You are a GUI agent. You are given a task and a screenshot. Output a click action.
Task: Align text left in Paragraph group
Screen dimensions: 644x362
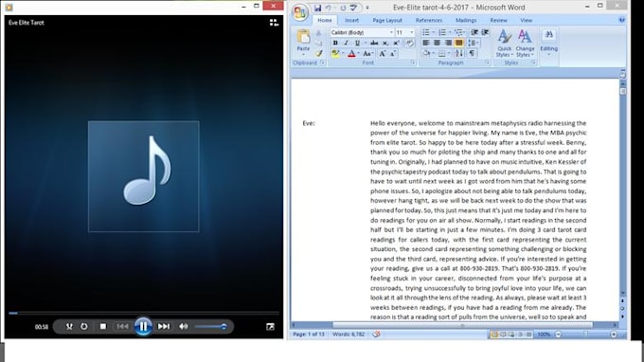tap(426, 43)
